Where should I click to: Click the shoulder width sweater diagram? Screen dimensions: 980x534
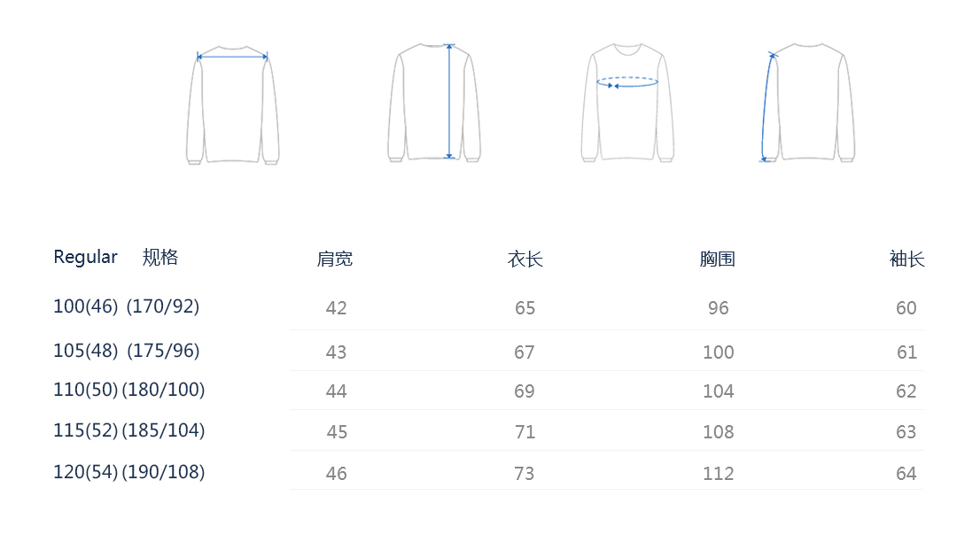tap(232, 104)
